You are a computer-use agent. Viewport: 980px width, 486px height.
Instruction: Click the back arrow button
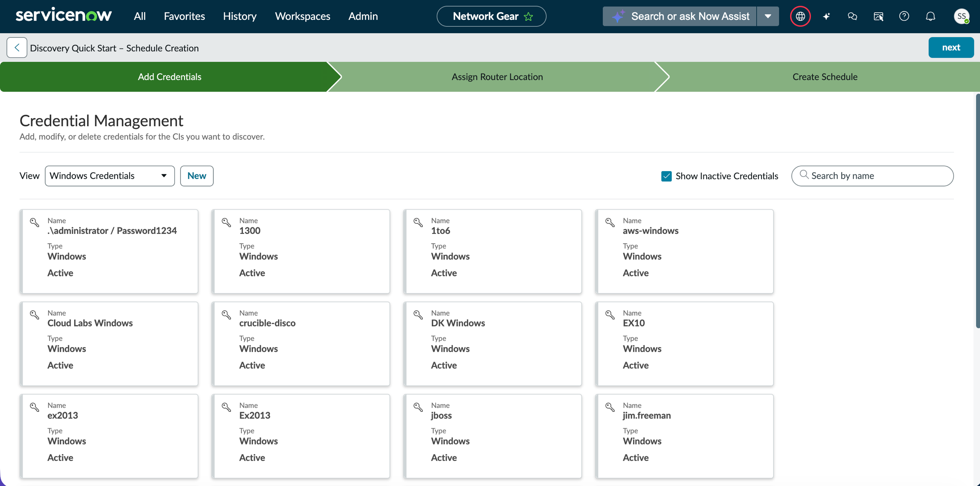point(17,47)
